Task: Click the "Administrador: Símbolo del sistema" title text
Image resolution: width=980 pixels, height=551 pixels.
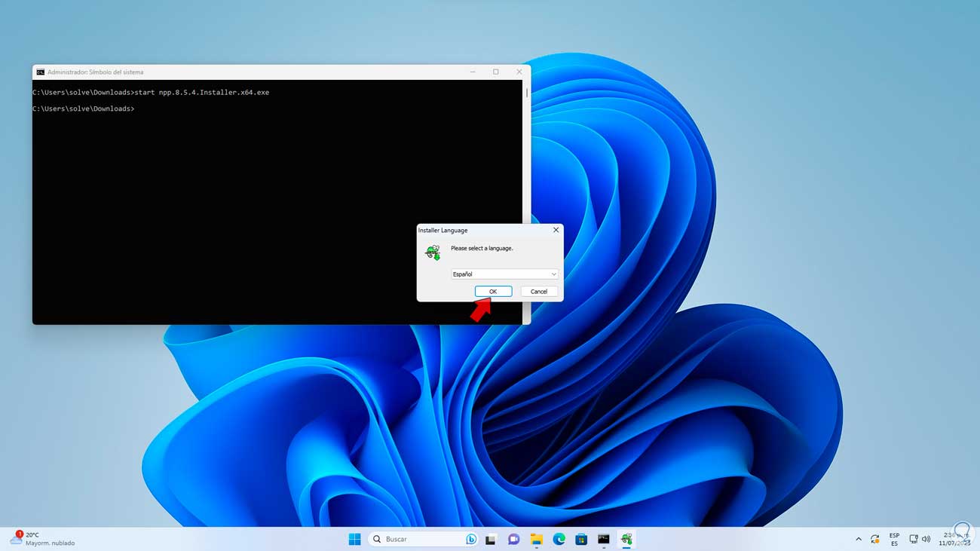Action: coord(95,72)
